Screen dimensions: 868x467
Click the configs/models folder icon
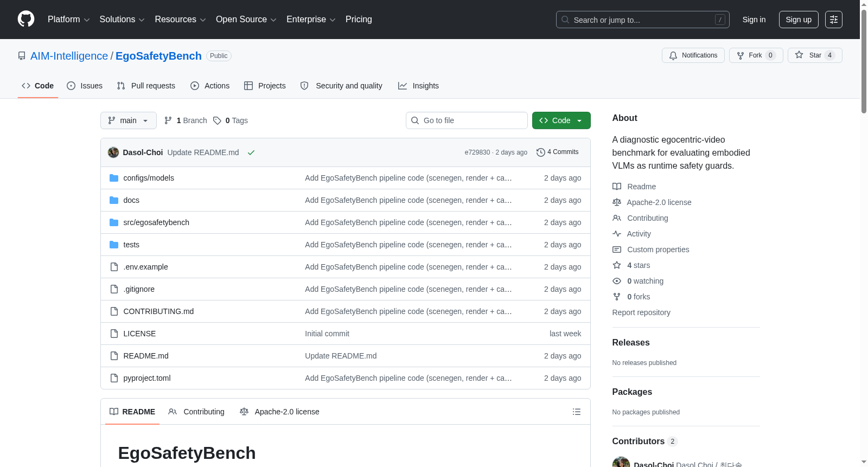coord(114,178)
